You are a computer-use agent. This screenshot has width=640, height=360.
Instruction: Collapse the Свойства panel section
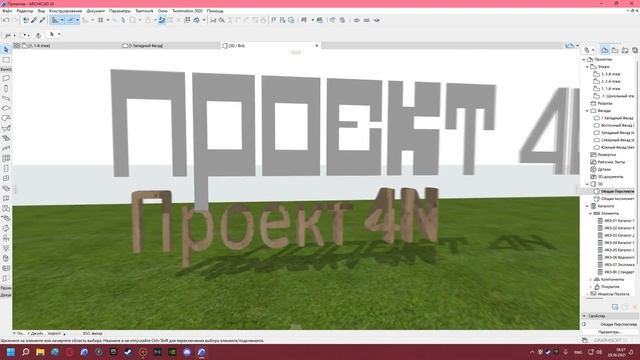[584, 316]
